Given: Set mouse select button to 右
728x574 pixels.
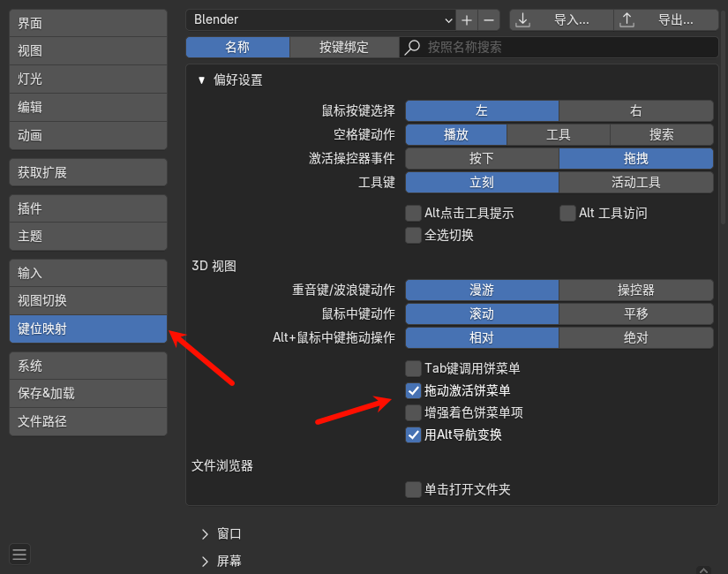Looking at the screenshot, I should click(x=635, y=111).
